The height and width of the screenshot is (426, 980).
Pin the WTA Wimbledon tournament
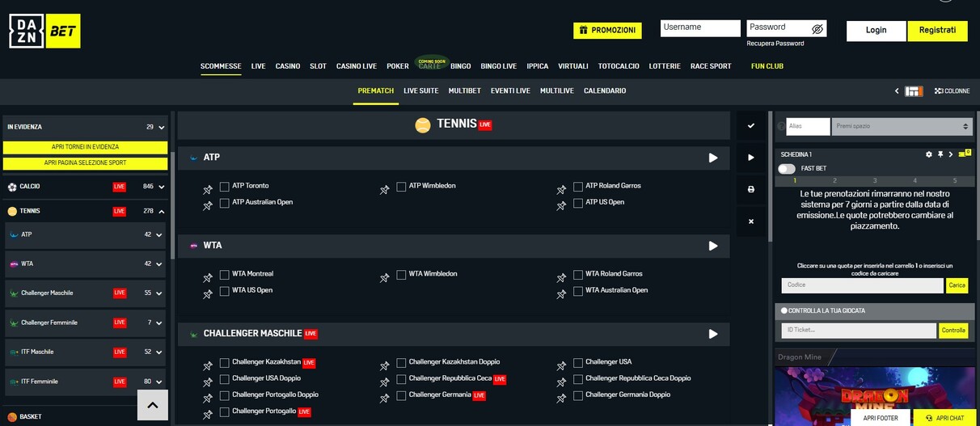(385, 278)
